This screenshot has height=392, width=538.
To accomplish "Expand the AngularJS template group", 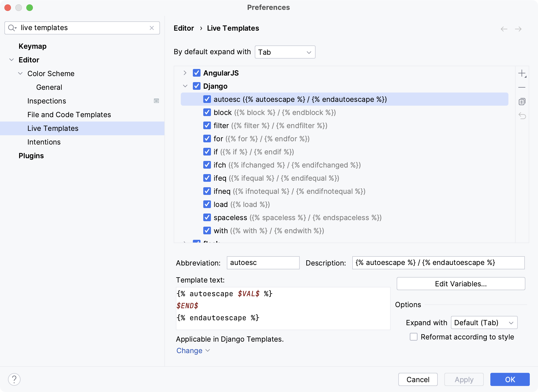I will click(185, 73).
